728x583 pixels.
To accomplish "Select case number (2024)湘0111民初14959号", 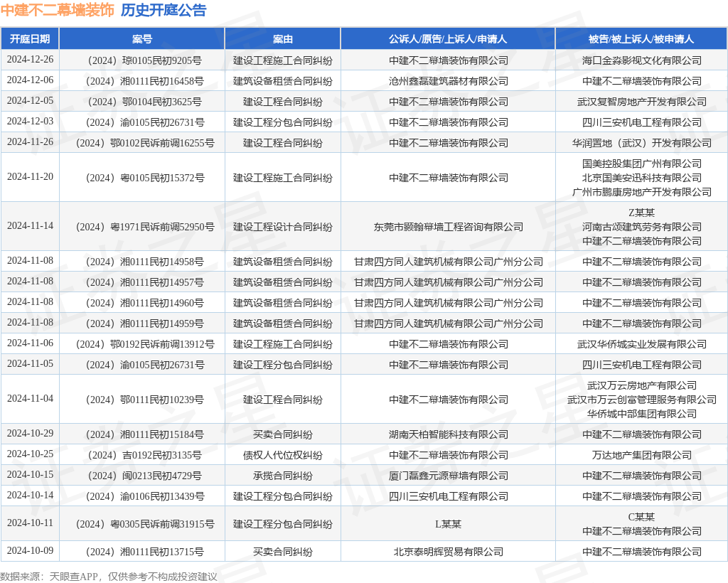I will coord(145,323).
